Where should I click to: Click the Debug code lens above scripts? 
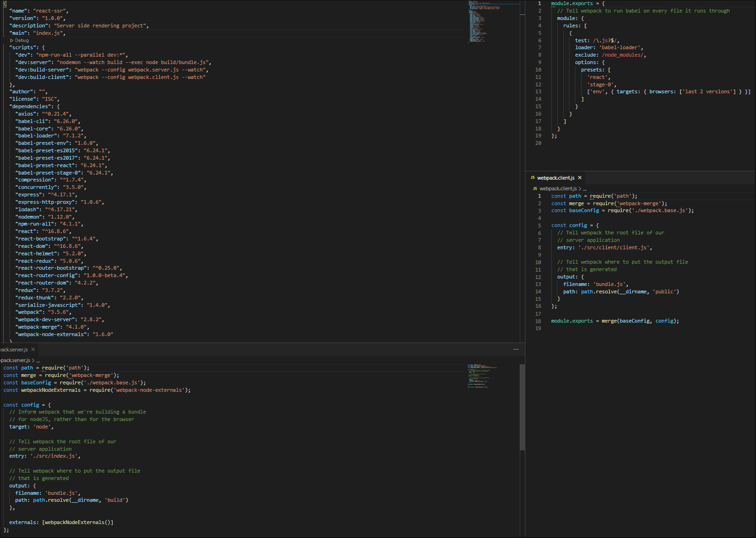[x=19, y=40]
